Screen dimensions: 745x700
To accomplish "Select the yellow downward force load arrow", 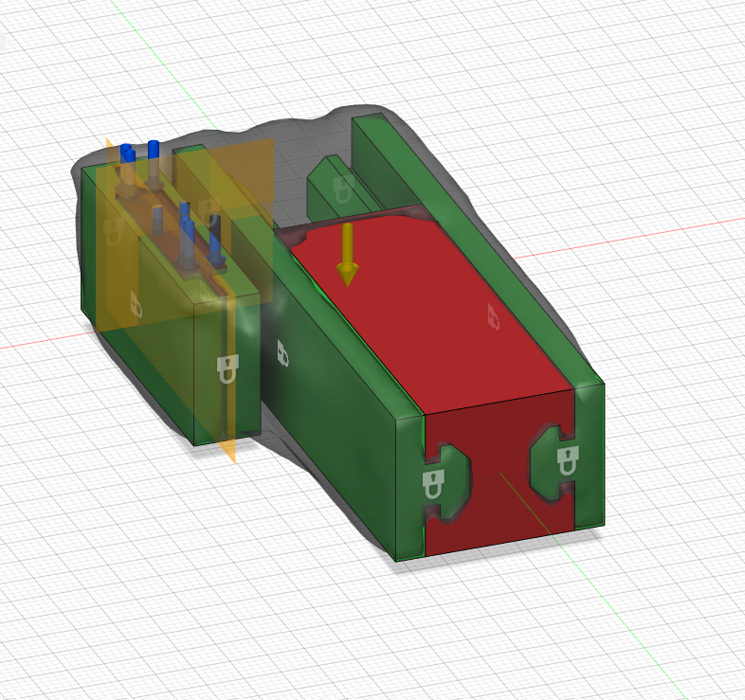I will point(347,255).
